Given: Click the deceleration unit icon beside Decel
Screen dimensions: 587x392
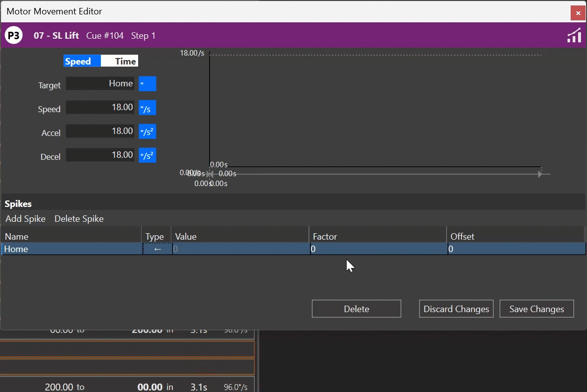Looking at the screenshot, I should click(x=147, y=155).
